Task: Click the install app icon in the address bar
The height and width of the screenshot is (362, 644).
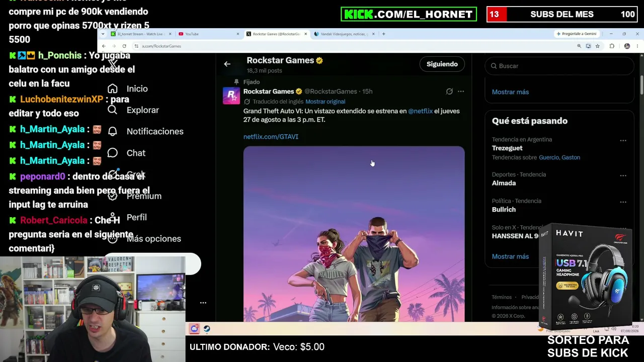Action: tap(588, 46)
